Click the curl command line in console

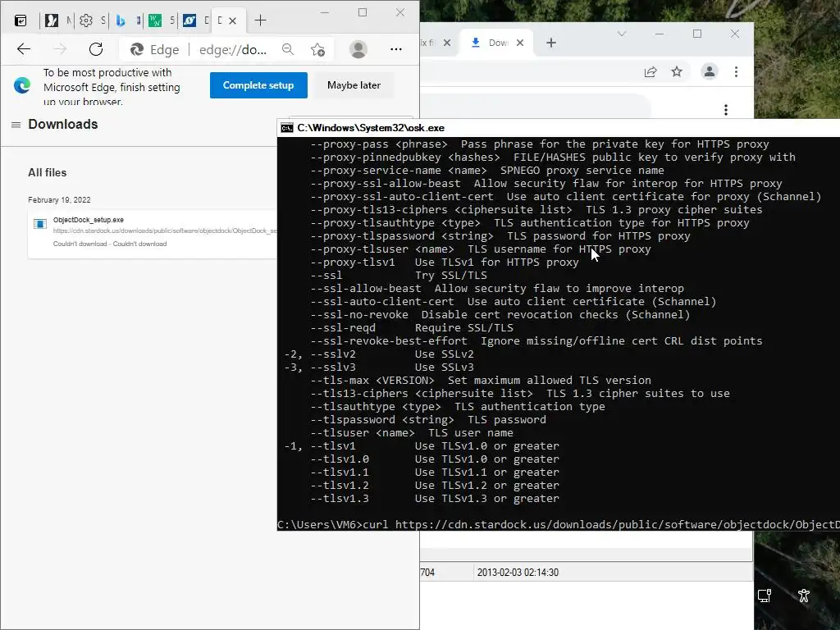(558, 524)
